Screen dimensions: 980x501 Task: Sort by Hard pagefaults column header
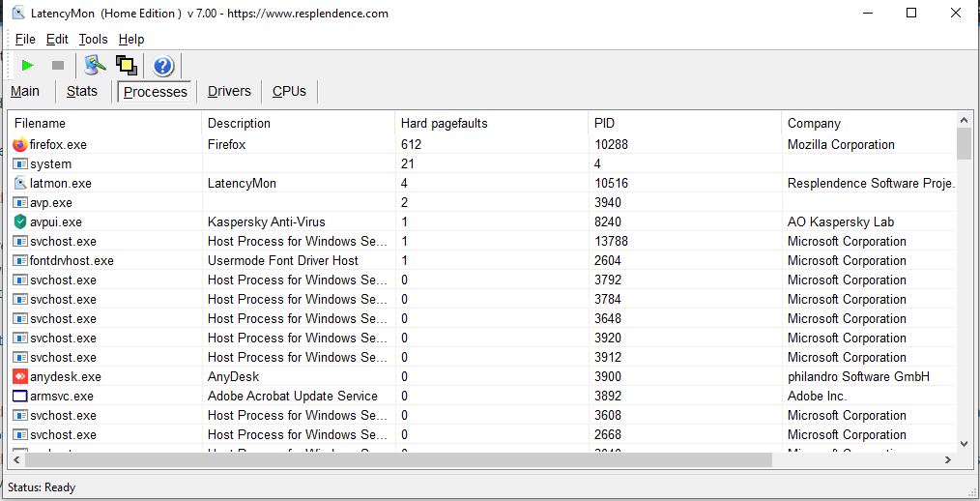[x=492, y=123]
